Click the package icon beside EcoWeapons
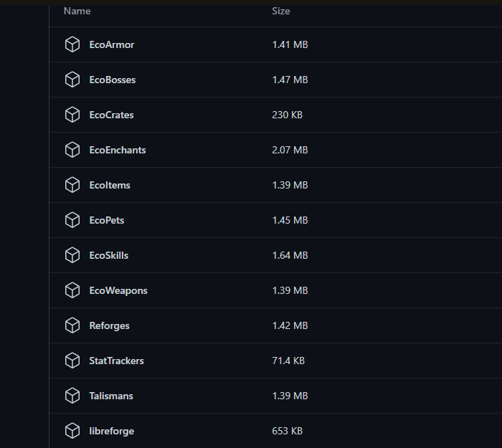This screenshot has width=502, height=448. pyautogui.click(x=72, y=290)
